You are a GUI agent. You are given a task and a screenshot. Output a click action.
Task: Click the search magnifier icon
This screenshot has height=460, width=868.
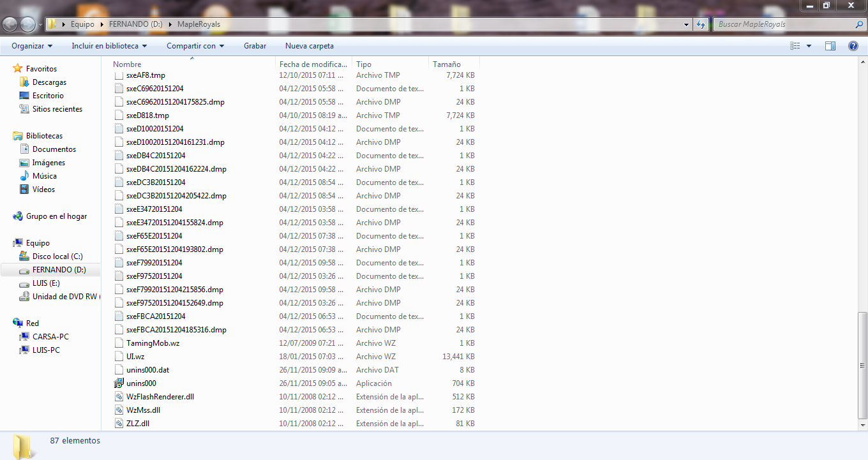[858, 24]
